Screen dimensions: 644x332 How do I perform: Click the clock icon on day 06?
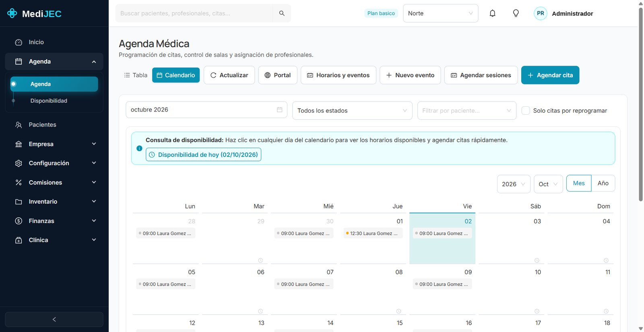point(260,311)
